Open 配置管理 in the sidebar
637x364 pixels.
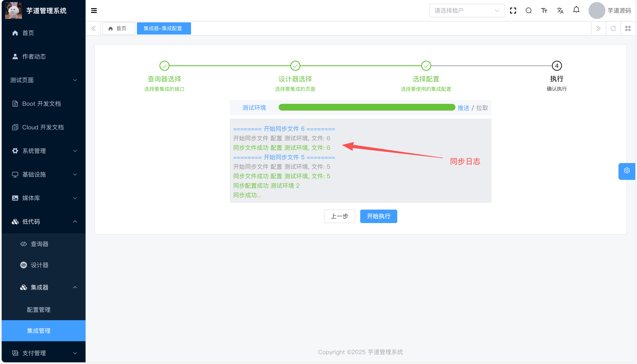(39, 310)
